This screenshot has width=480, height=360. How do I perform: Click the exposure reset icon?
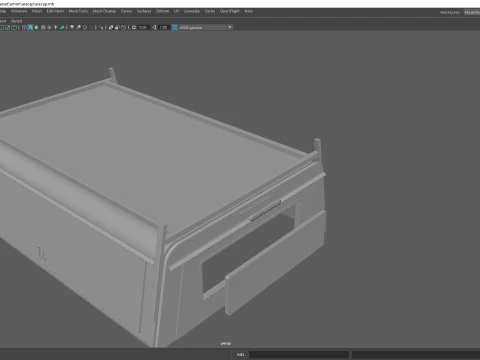click(x=134, y=27)
